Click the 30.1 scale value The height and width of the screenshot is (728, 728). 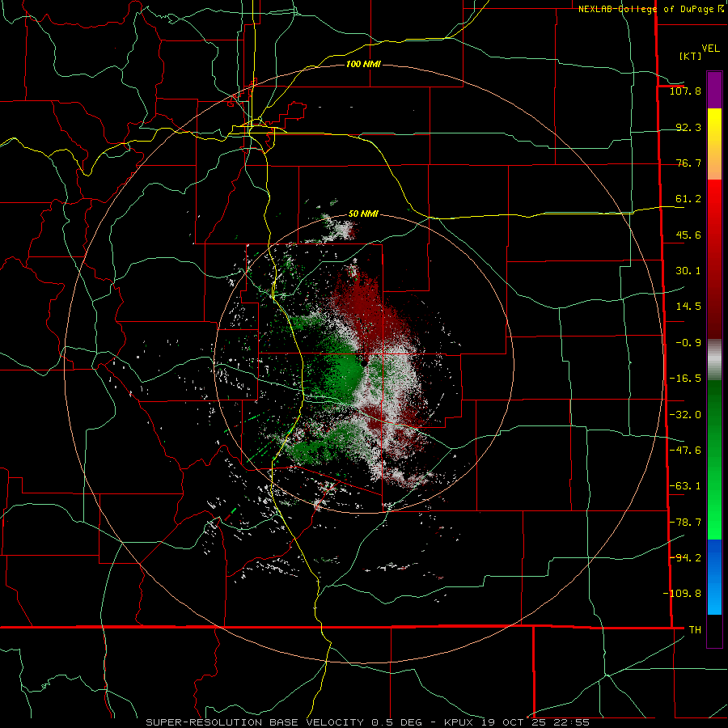coord(688,271)
